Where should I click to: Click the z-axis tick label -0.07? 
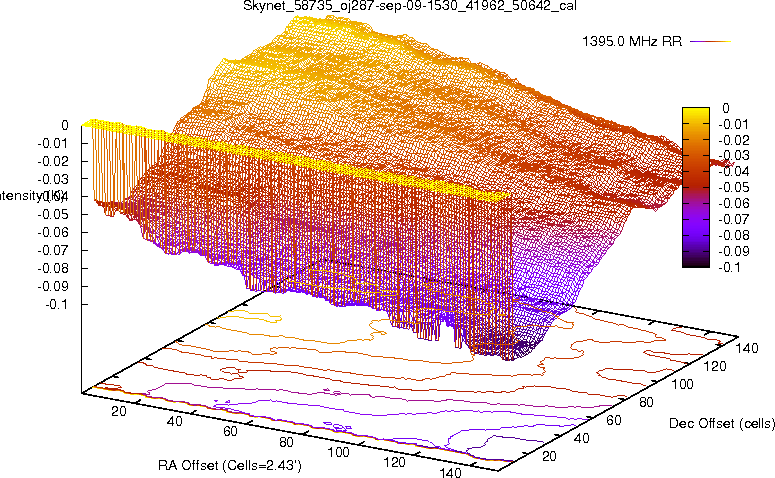53,250
